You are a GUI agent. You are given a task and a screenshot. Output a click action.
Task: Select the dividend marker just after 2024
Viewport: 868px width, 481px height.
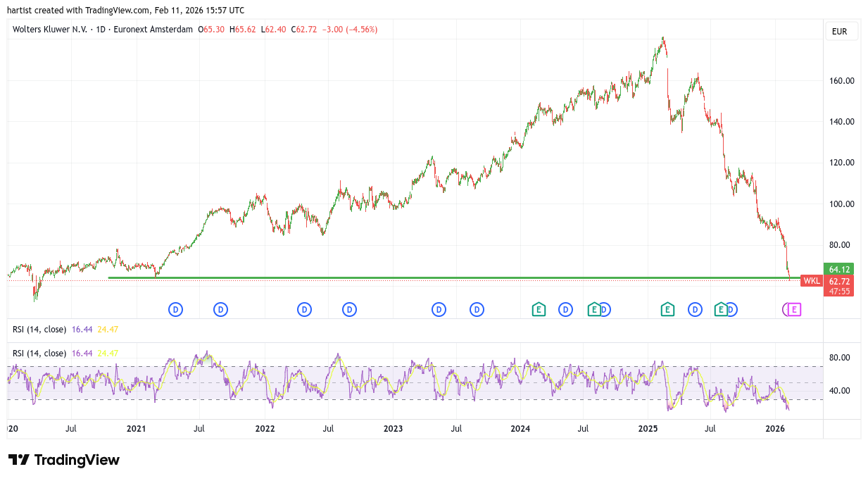click(x=565, y=309)
